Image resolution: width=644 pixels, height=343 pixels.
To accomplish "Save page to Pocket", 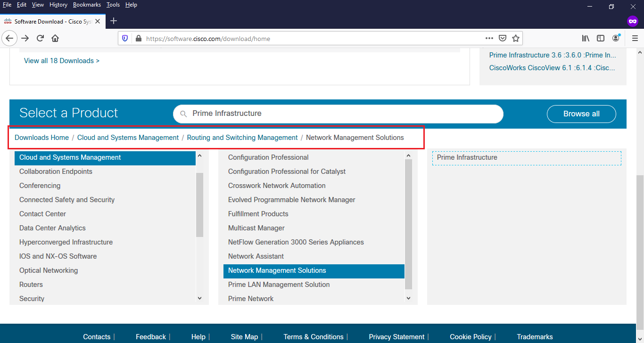I will tap(503, 39).
